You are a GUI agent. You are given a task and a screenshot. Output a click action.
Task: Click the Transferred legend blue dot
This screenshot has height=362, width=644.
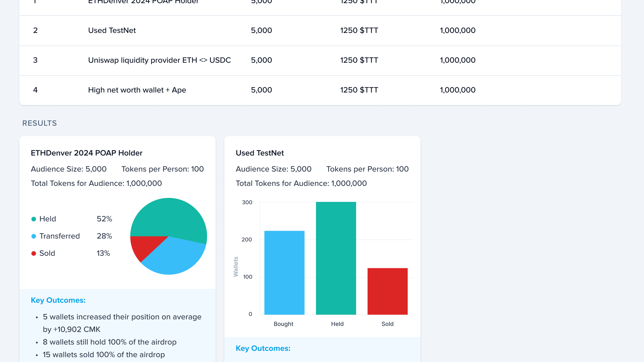[34, 236]
